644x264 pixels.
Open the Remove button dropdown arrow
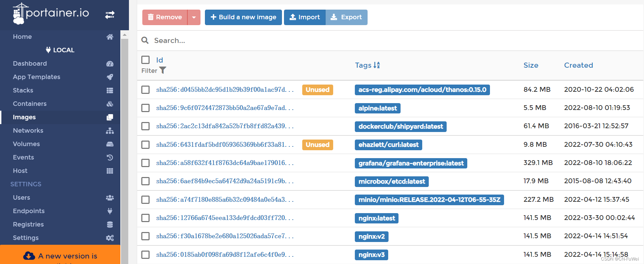pos(194,17)
